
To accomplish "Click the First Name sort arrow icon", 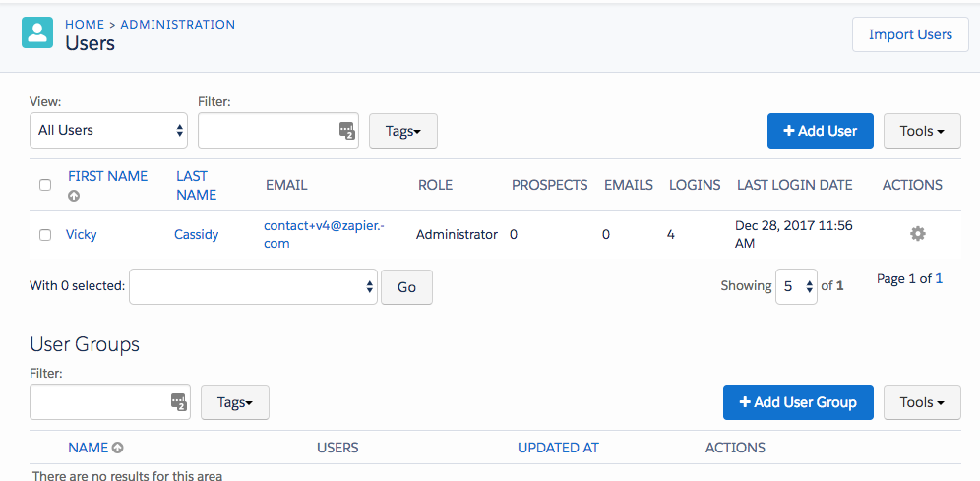I will (x=74, y=196).
